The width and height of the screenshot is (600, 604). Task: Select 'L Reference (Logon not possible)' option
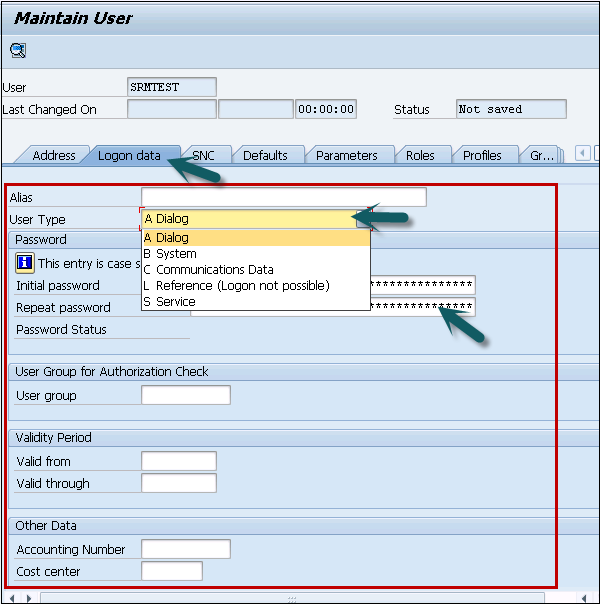tap(256, 286)
